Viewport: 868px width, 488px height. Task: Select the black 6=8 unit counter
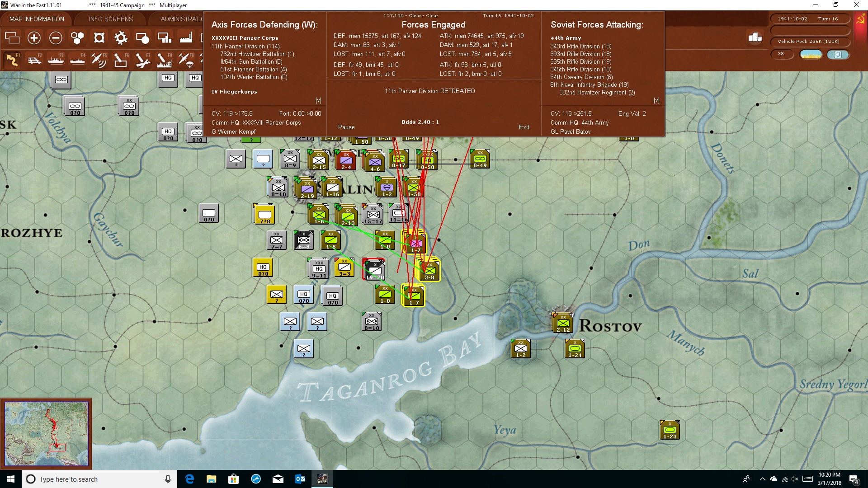[304, 240]
